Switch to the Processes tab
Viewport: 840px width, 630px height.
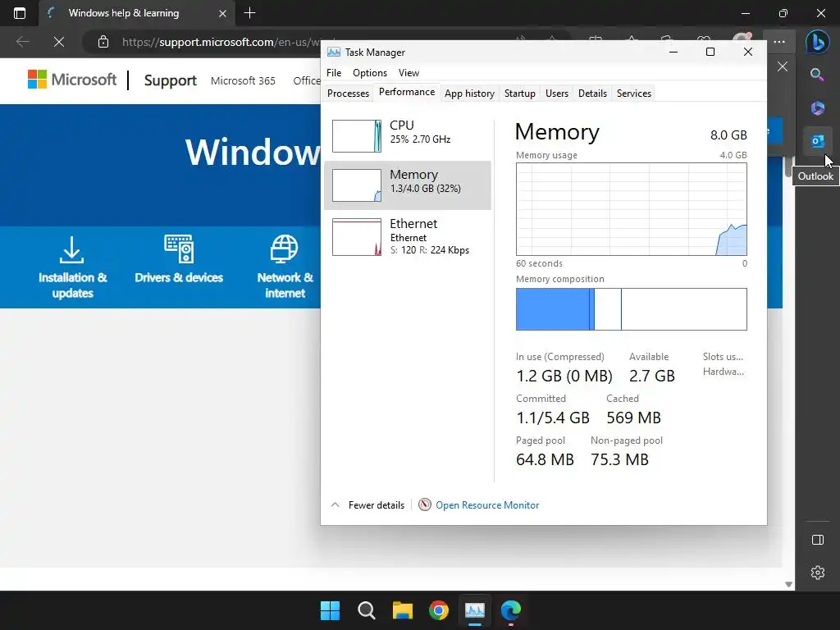348,94
